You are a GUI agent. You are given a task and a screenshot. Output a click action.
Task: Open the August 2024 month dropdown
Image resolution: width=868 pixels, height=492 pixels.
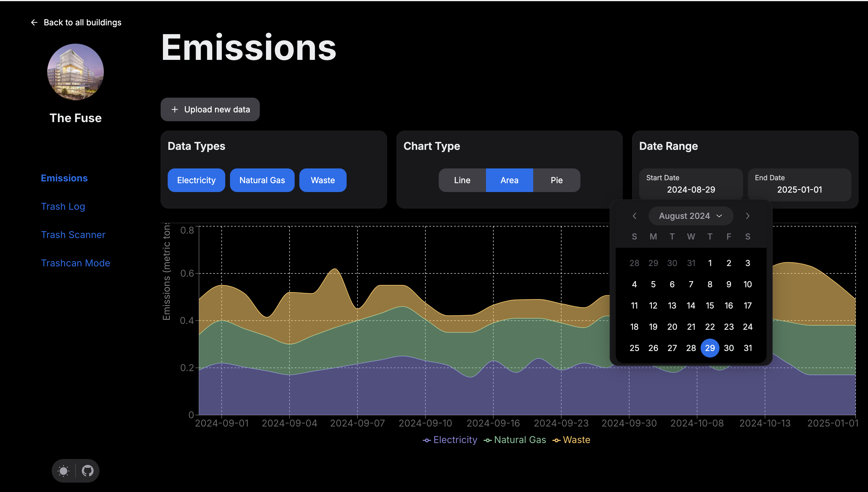click(691, 216)
